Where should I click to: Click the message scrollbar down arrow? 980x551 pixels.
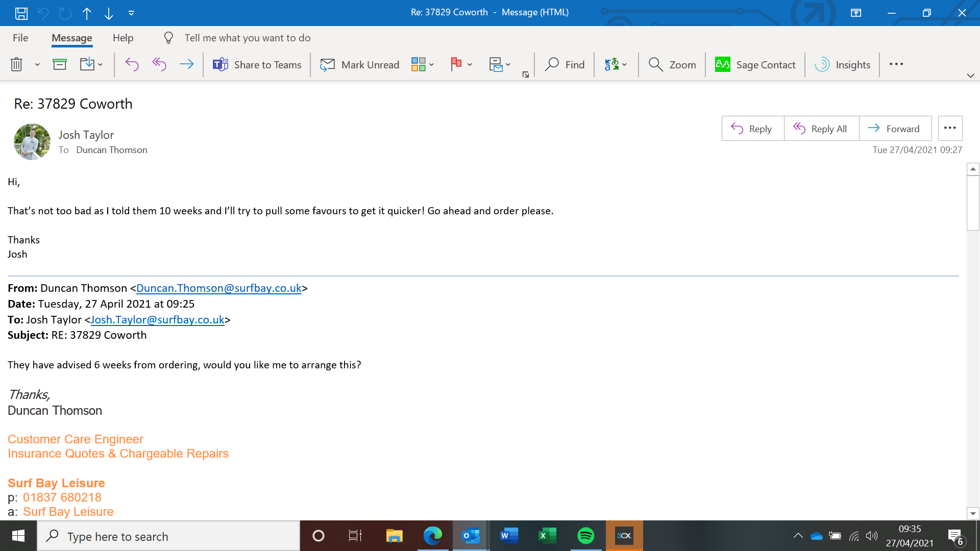coord(973,513)
